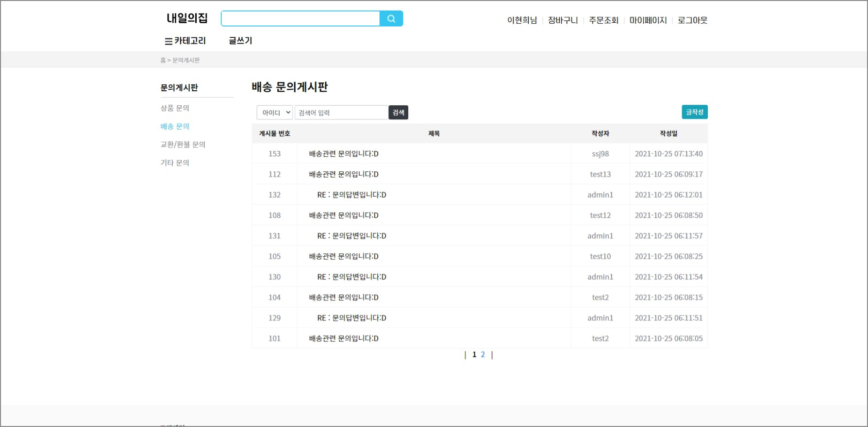Click the 내일의집 site logo
This screenshot has height=427, width=868.
[x=187, y=18]
